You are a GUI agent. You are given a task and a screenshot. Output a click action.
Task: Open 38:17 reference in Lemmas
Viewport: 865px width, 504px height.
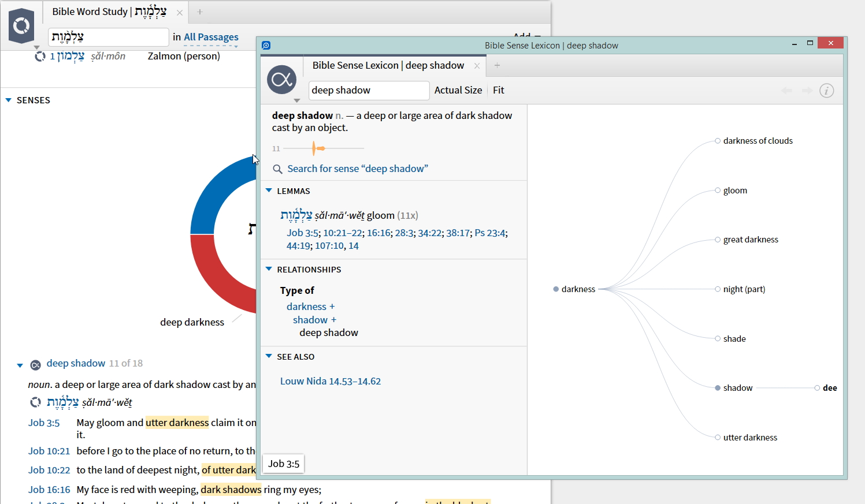pos(458,233)
